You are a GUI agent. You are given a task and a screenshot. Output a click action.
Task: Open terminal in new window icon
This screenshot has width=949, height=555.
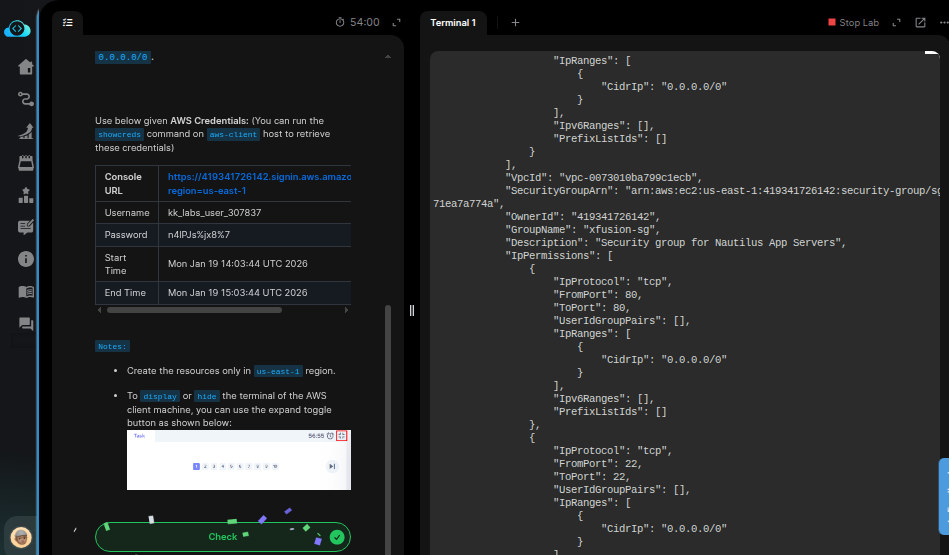pyautogui.click(x=920, y=22)
